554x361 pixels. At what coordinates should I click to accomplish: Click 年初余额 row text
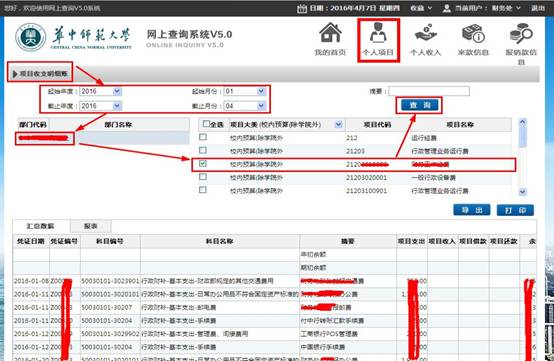tap(313, 255)
